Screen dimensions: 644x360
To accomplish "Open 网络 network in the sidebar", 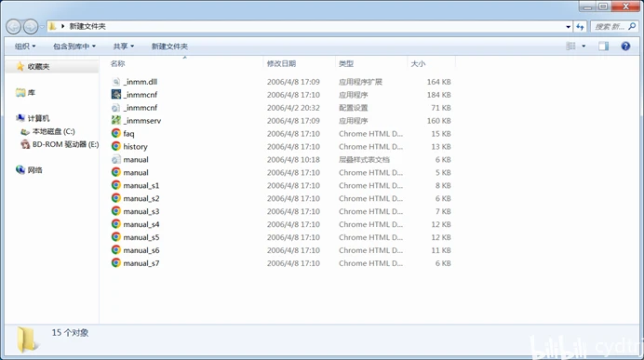I will tap(35, 170).
